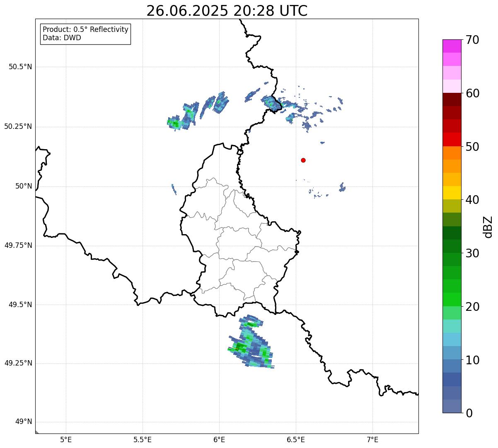Pick the dark orange swatch just below 50
Image resolution: width=498 pixels, height=448 pixels.
(452, 153)
